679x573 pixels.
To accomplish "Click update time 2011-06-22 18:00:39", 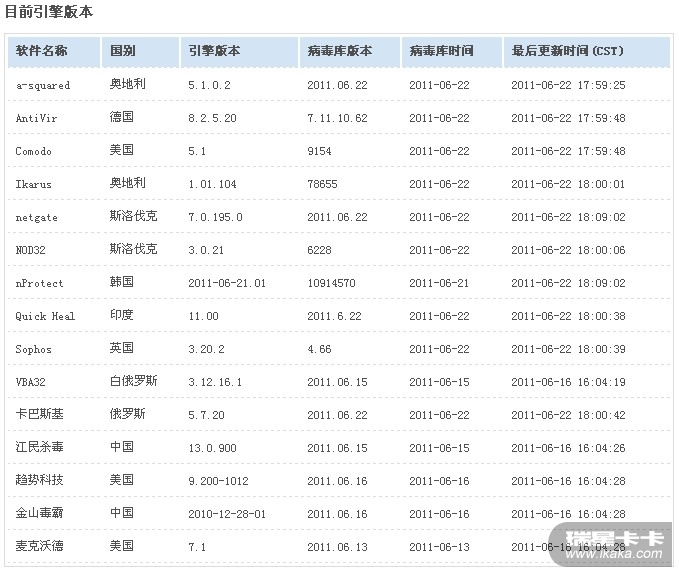I will tap(568, 349).
